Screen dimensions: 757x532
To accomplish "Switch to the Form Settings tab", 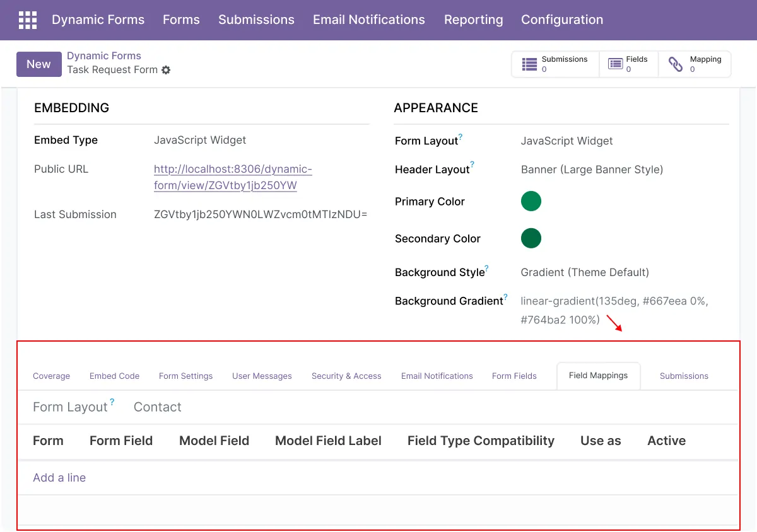I will tap(185, 376).
